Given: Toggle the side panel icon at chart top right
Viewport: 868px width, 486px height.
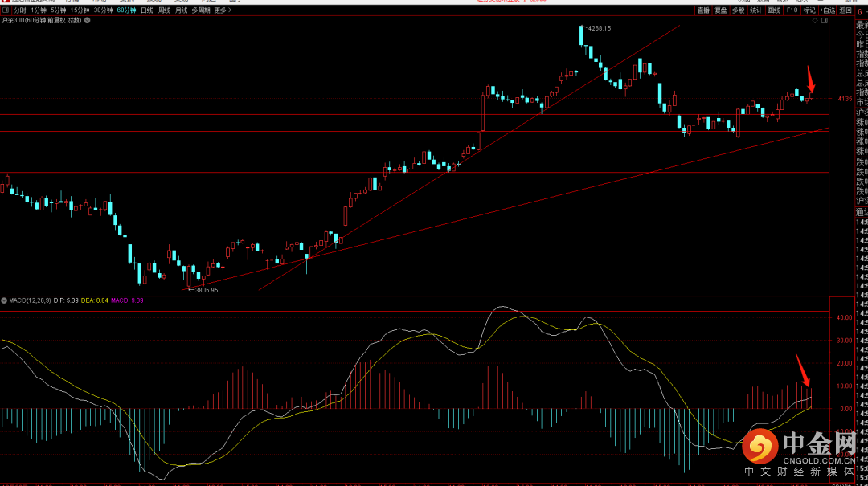Looking at the screenshot, I should tap(825, 21).
